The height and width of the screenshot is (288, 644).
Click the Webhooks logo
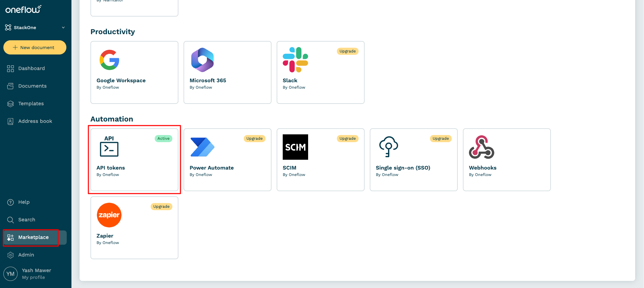point(481,147)
